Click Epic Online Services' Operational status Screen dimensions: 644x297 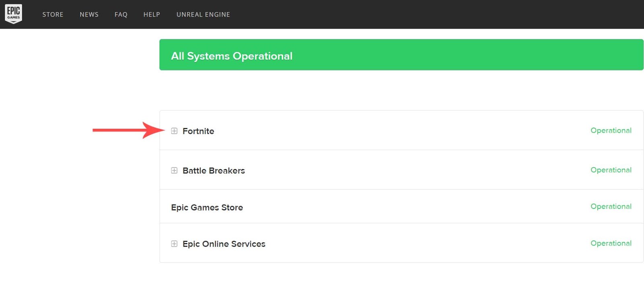tap(611, 243)
